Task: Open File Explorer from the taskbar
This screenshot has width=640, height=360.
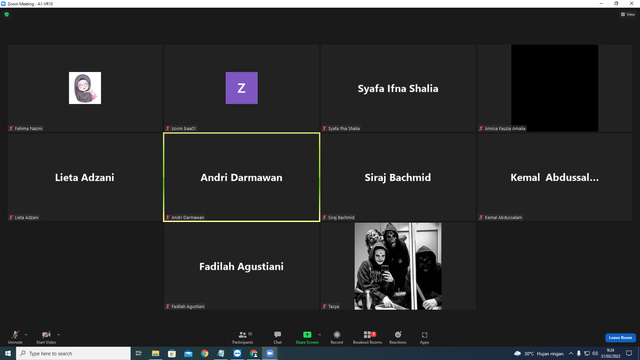Action: (x=156, y=353)
